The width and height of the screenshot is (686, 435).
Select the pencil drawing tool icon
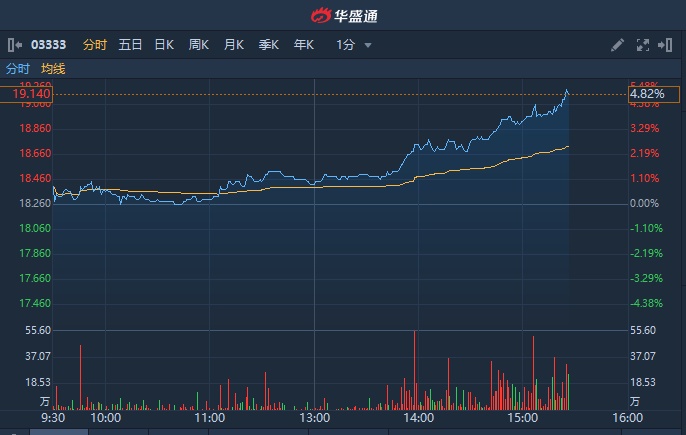coord(617,45)
